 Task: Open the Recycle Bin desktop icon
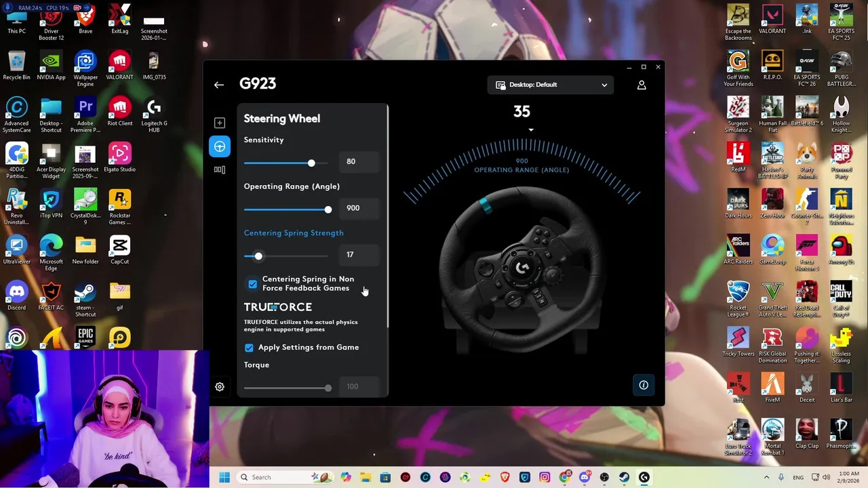click(x=17, y=66)
